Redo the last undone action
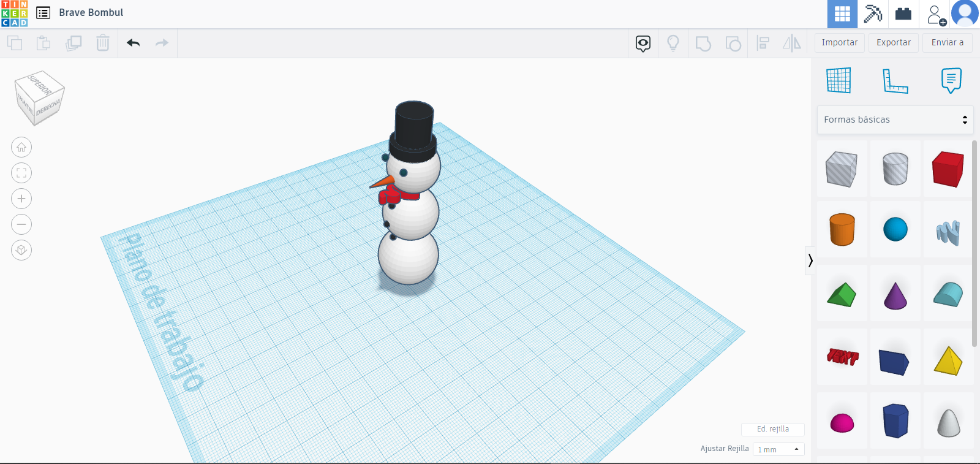The height and width of the screenshot is (464, 980). 162,43
